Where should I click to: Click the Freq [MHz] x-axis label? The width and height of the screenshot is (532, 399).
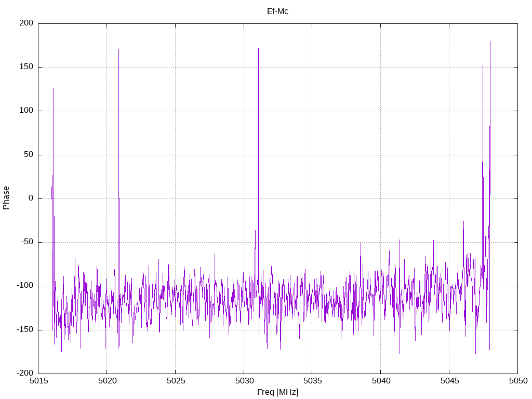pos(277,392)
